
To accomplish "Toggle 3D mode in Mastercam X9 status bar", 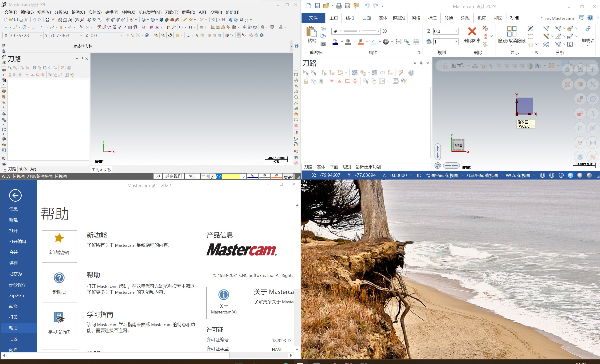I will tap(157, 176).
